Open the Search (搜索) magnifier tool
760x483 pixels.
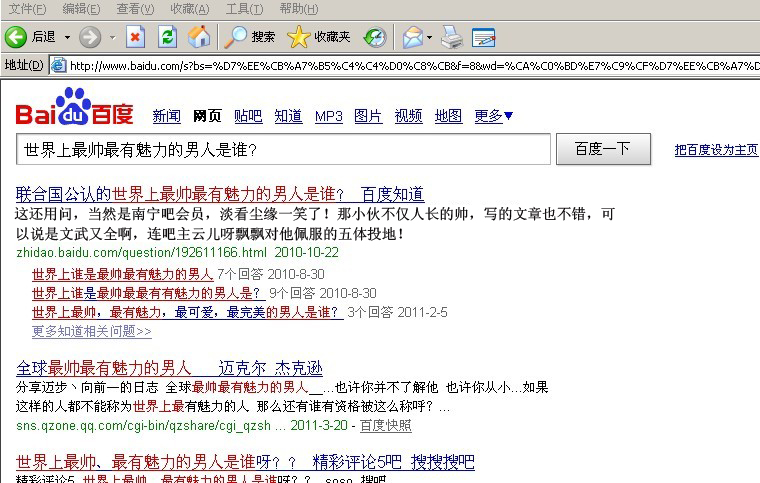250,37
